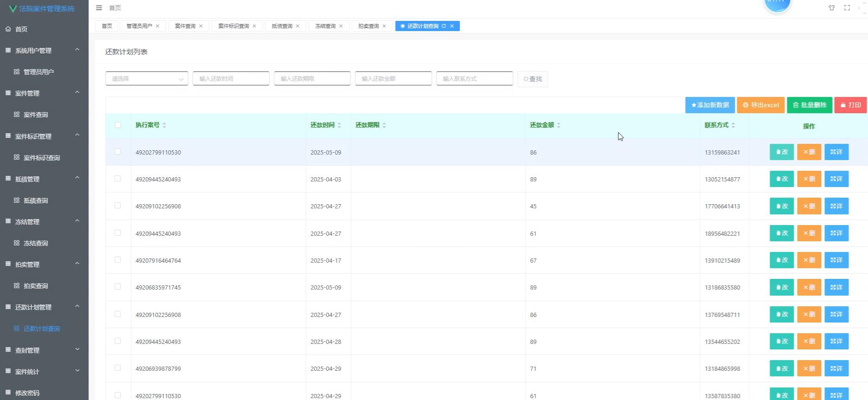Check the row with phone 13159863241

117,152
